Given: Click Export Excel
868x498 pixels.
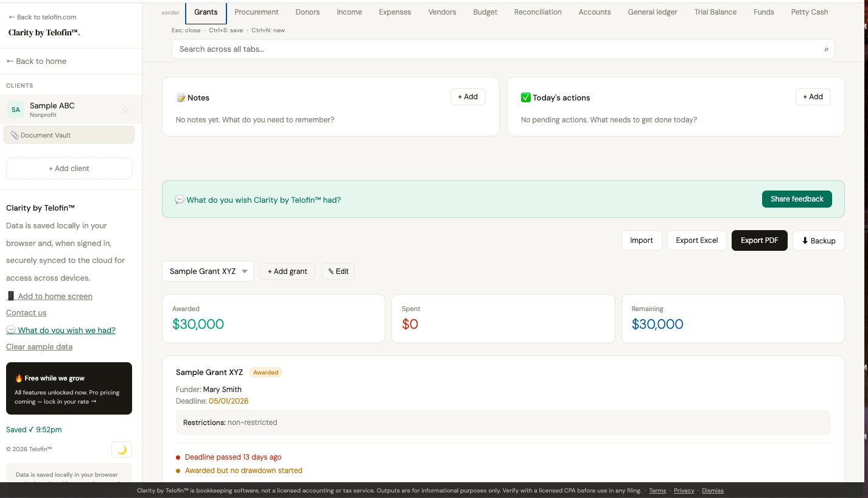Looking at the screenshot, I should 697,240.
